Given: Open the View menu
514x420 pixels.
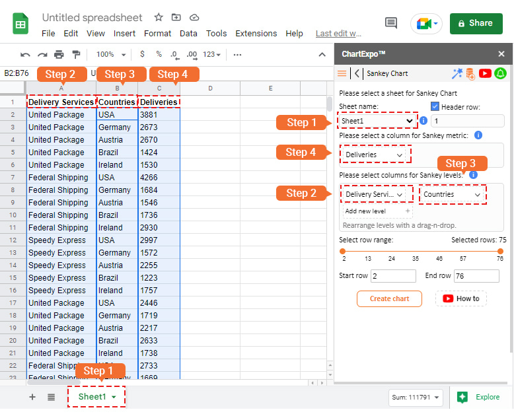Looking at the screenshot, I should click(96, 34).
